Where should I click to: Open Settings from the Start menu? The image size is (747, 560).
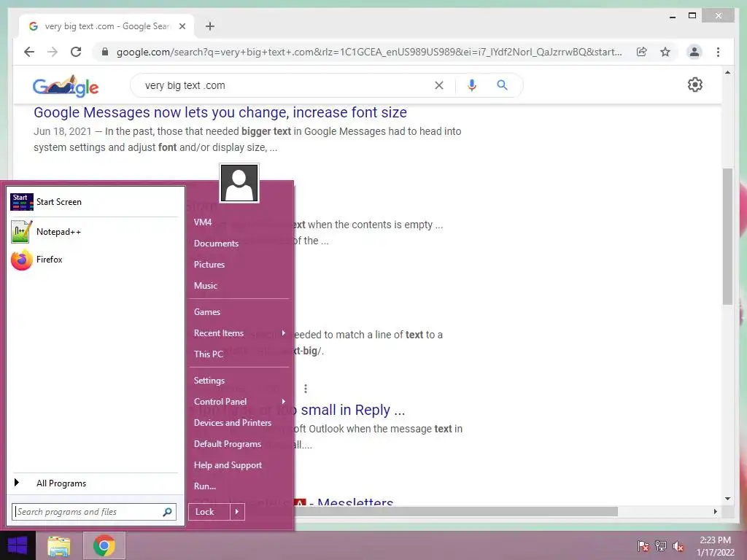[239, 381]
